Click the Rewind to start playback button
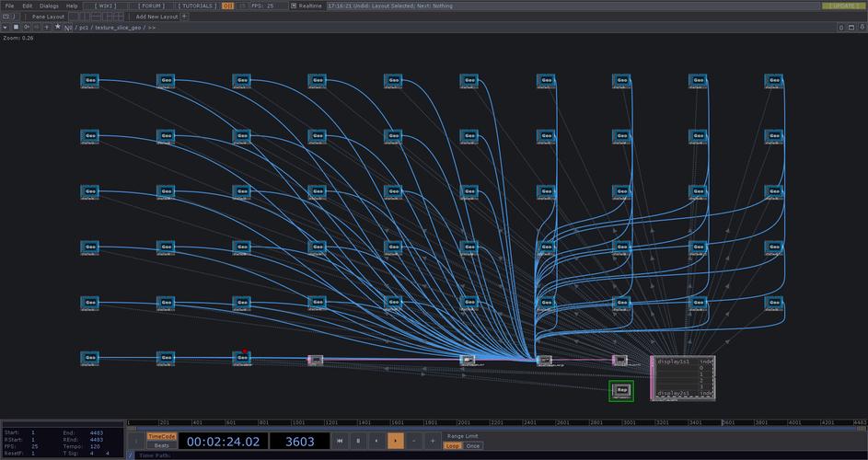The width and height of the screenshot is (868, 460). [340, 441]
